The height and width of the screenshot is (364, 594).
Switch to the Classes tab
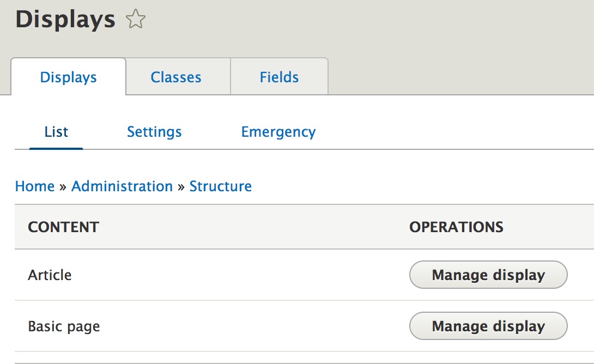pyautogui.click(x=176, y=77)
